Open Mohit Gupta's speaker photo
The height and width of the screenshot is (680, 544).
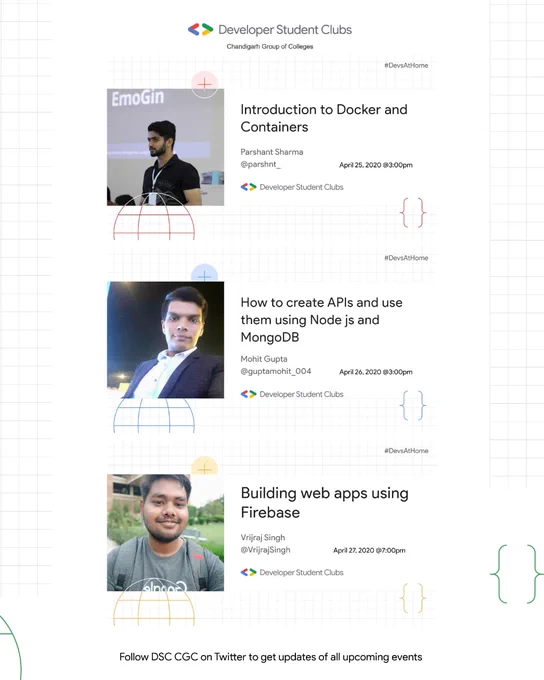point(165,340)
